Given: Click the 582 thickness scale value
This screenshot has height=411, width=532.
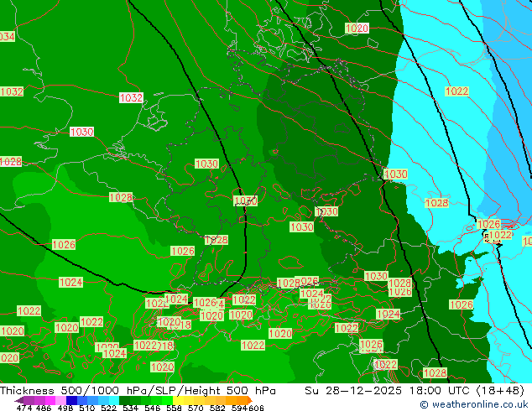Looking at the screenshot, I should pyautogui.click(x=217, y=408).
